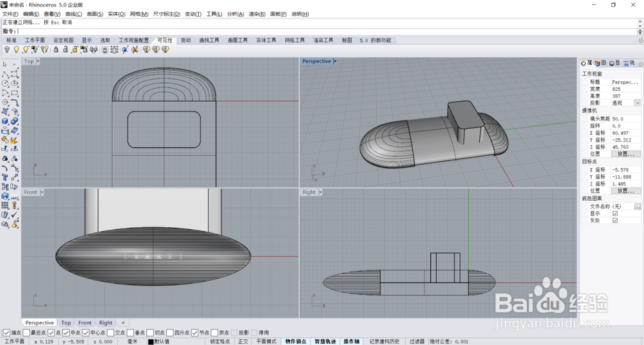Select the Box solid tool

[x=5, y=121]
